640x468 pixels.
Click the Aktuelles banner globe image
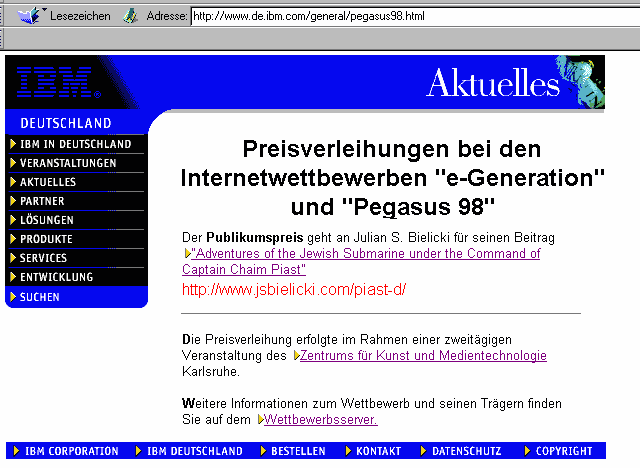point(580,82)
